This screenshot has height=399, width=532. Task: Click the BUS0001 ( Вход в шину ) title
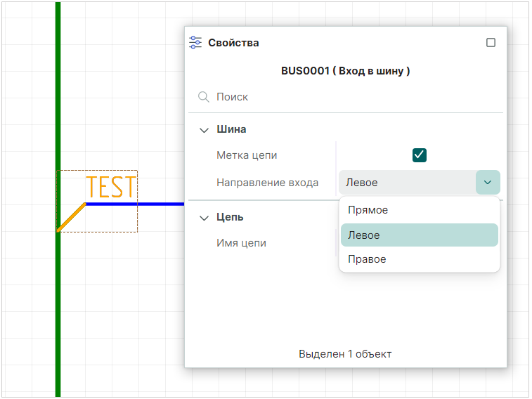click(345, 71)
